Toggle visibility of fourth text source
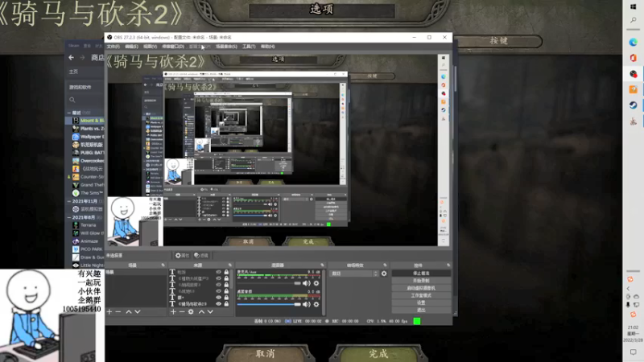Screen dimensions: 644x362 pos(218,291)
